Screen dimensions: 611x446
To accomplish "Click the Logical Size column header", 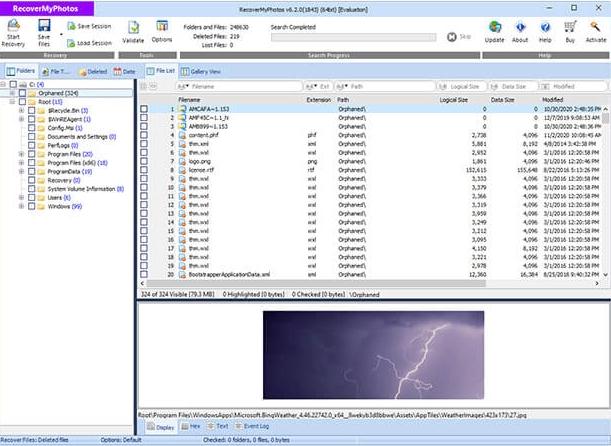I will tap(455, 100).
